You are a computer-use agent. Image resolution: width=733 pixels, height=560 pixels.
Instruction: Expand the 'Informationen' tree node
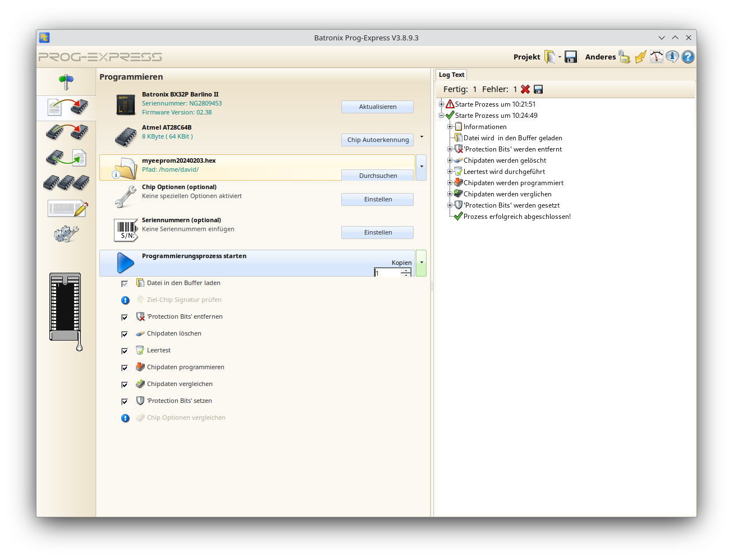449,126
